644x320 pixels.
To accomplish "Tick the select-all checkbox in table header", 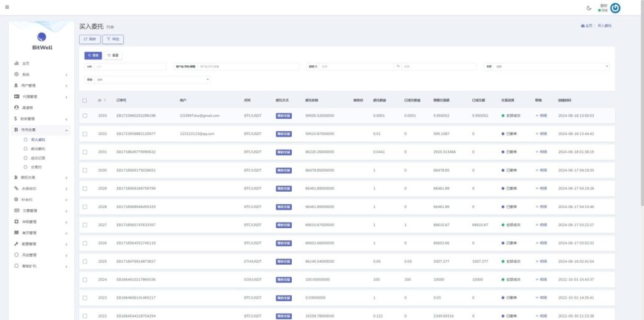I will [x=85, y=101].
